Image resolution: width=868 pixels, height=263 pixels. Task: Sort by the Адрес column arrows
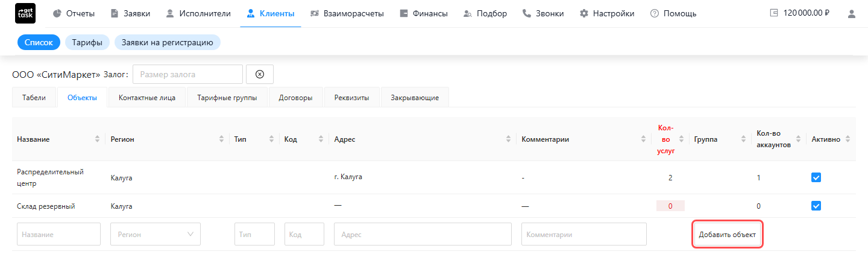click(509, 139)
